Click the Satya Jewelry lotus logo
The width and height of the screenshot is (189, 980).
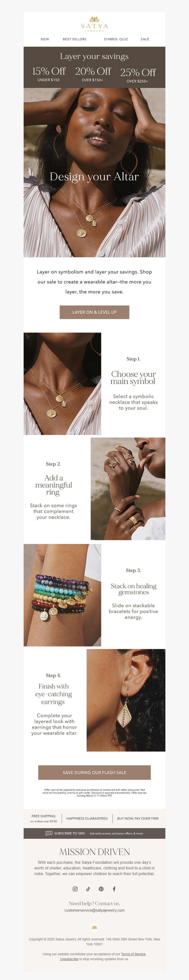[94, 24]
